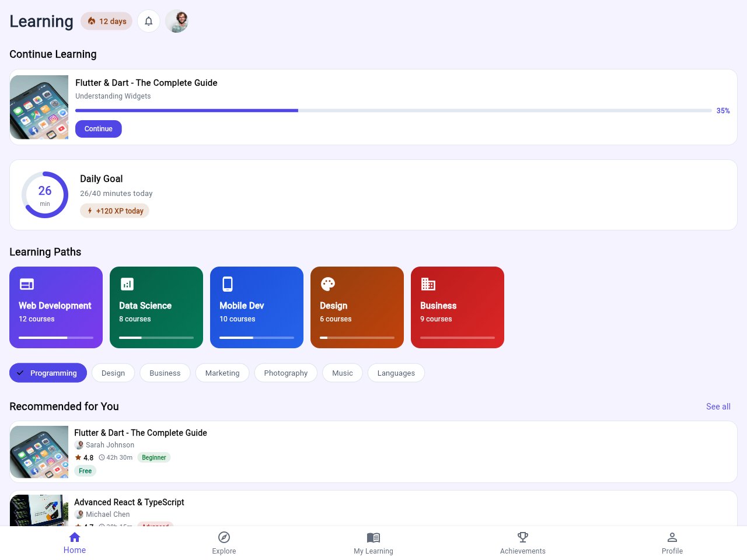Click the 42h 30m duration

116,458
